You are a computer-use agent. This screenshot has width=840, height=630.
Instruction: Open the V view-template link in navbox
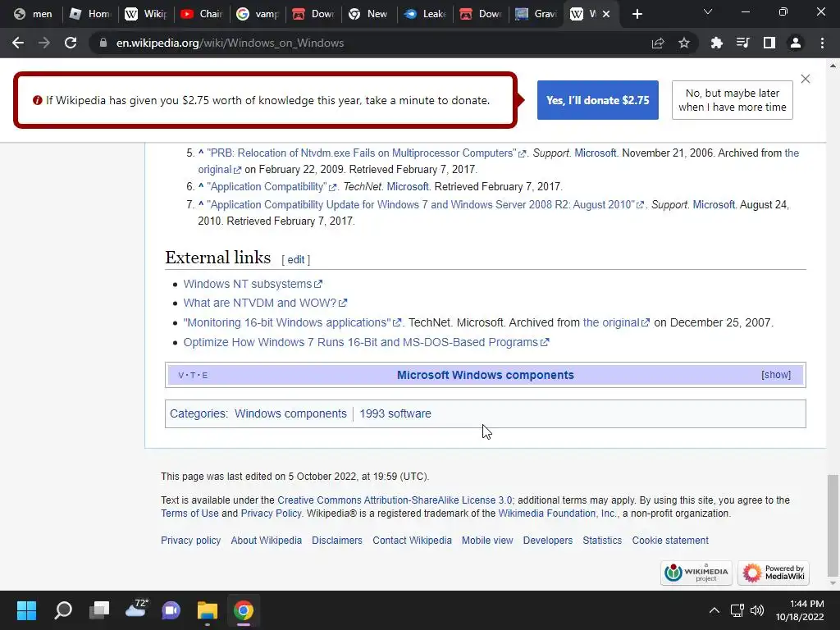click(x=181, y=375)
